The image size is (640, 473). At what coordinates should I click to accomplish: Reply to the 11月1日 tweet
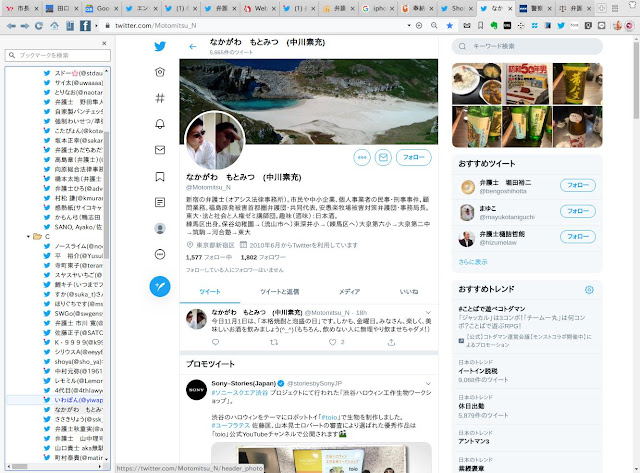216,342
